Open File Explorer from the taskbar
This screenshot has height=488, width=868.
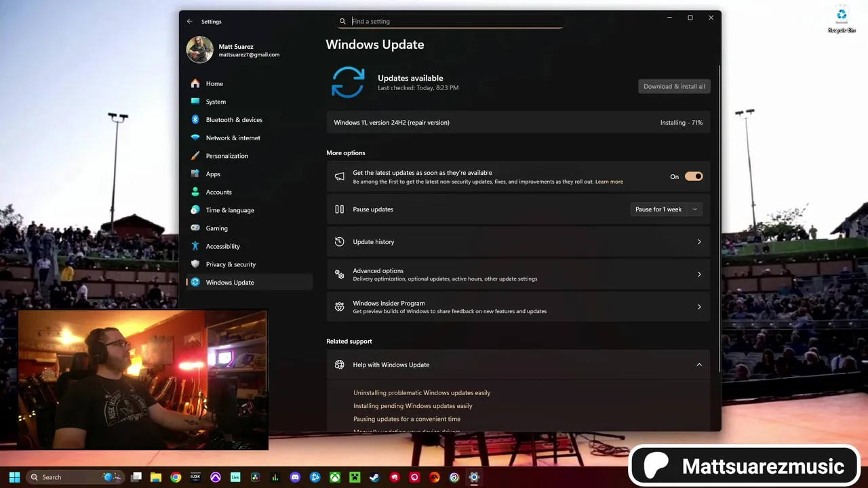coord(156,477)
